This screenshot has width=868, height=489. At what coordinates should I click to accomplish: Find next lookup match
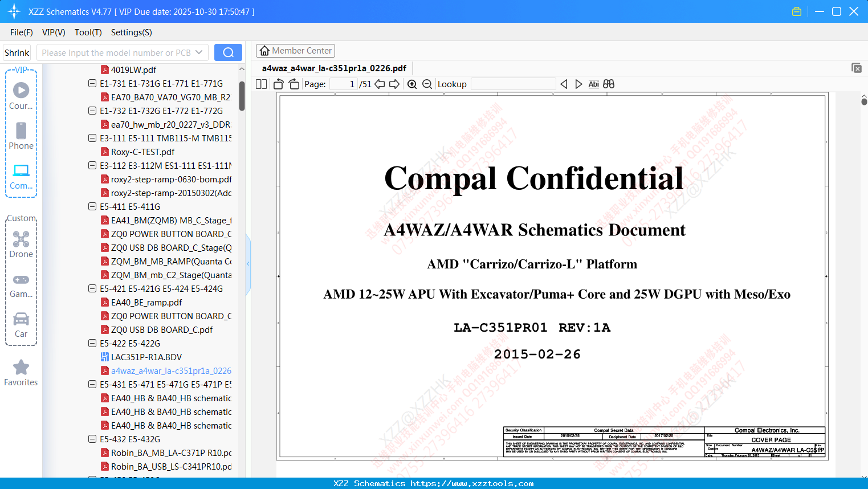click(579, 84)
